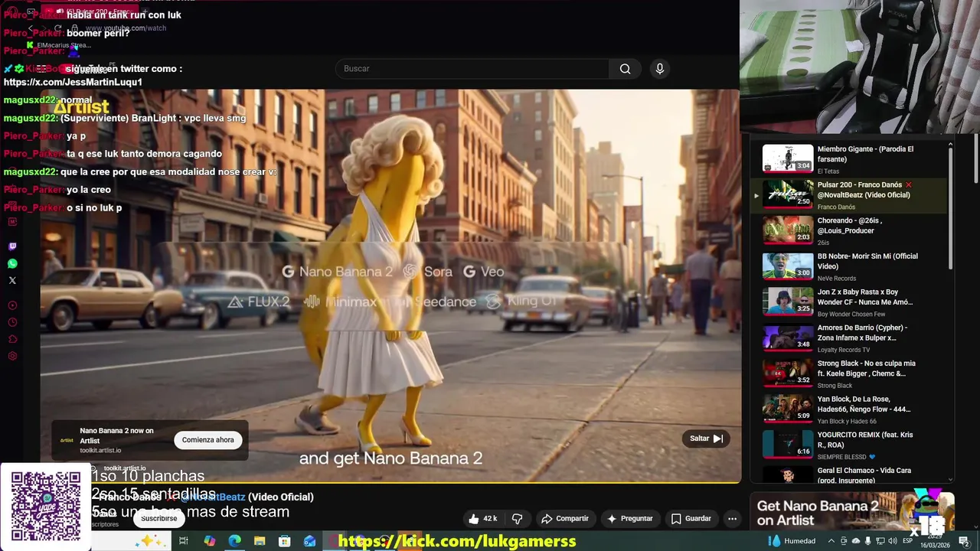This screenshot has width=980, height=551.
Task: Open WhatsApp in the browser sidebar
Action: click(12, 263)
